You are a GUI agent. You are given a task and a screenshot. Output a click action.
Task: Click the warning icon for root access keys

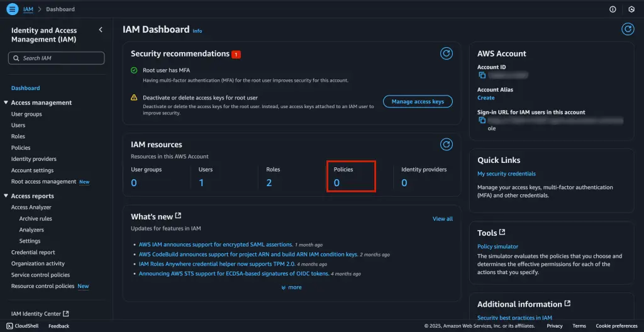134,98
